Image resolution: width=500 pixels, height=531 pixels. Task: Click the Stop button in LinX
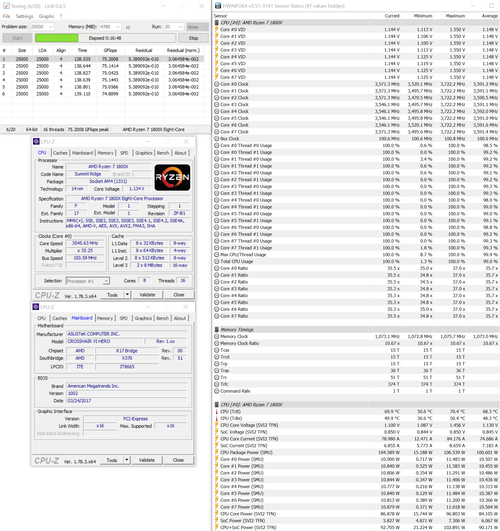coord(193,38)
